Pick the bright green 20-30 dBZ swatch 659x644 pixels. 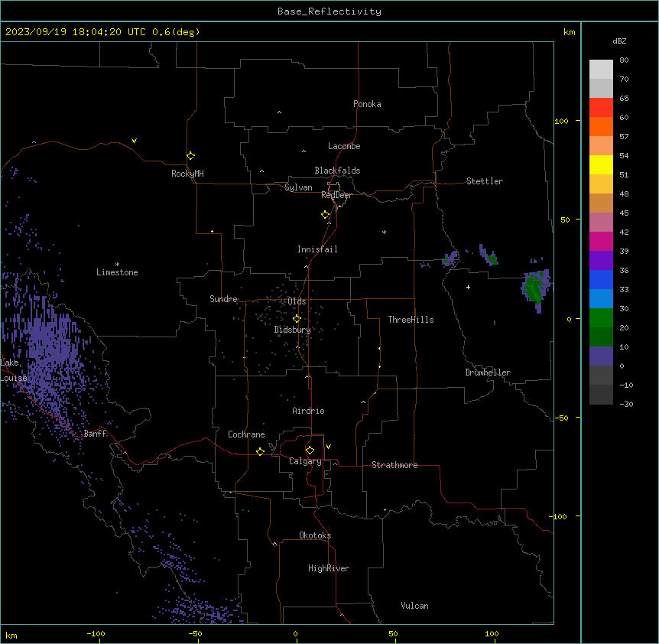click(x=601, y=318)
